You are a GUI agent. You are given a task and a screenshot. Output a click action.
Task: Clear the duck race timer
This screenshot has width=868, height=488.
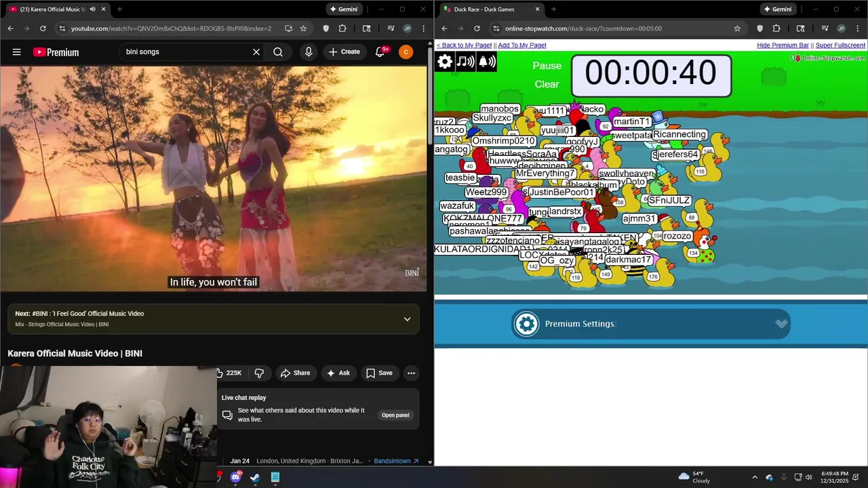pyautogui.click(x=547, y=84)
